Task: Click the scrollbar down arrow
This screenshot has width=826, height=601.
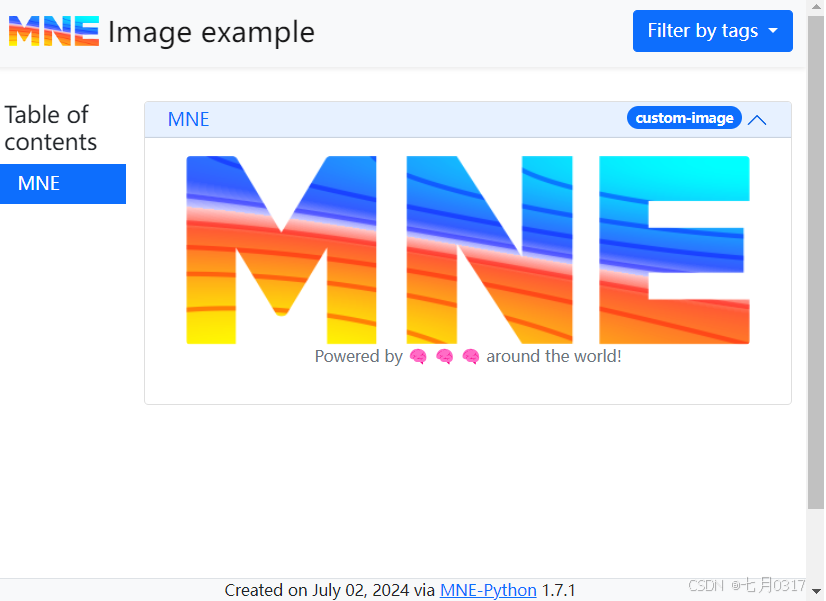Action: (818, 591)
